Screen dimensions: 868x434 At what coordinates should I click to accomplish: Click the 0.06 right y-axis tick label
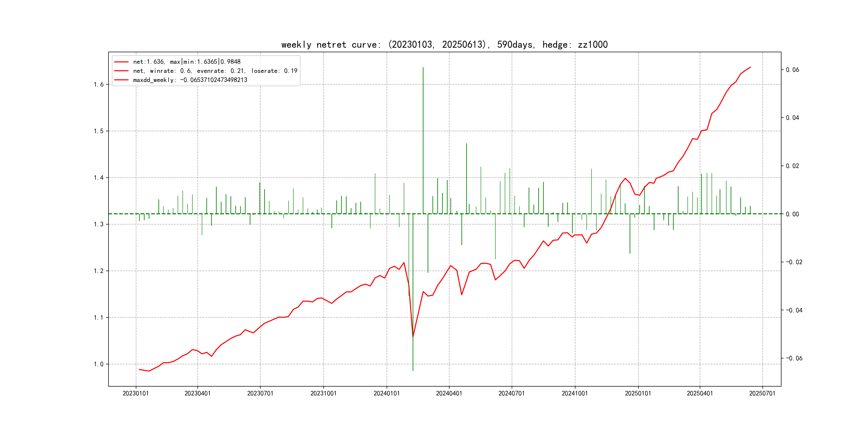pos(792,70)
